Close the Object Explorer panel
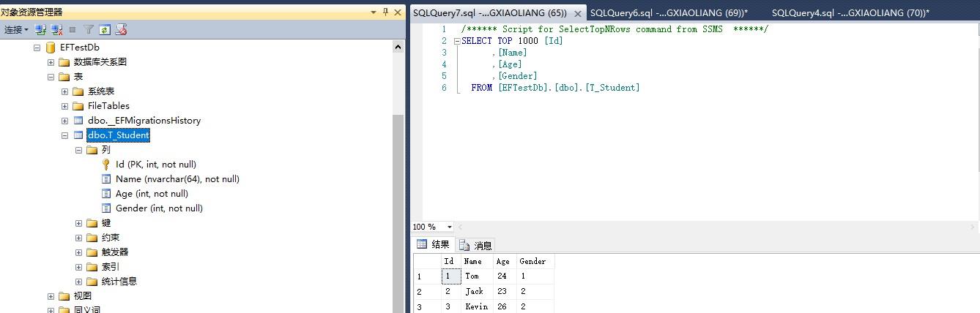Image resolution: width=980 pixels, height=313 pixels. [x=398, y=12]
